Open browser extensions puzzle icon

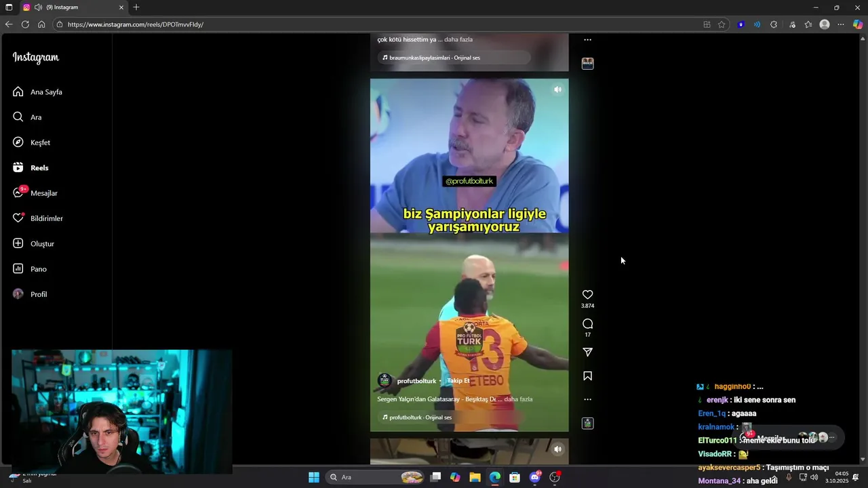click(x=774, y=24)
